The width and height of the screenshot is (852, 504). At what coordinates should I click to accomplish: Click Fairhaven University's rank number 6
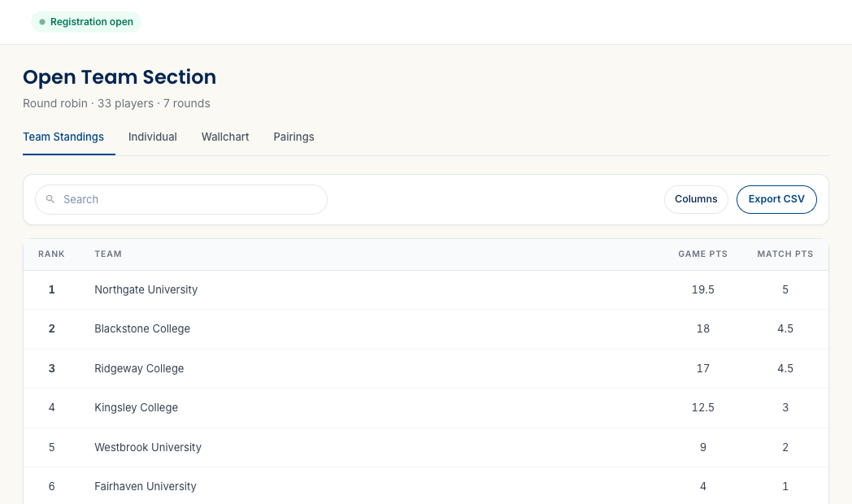51,486
